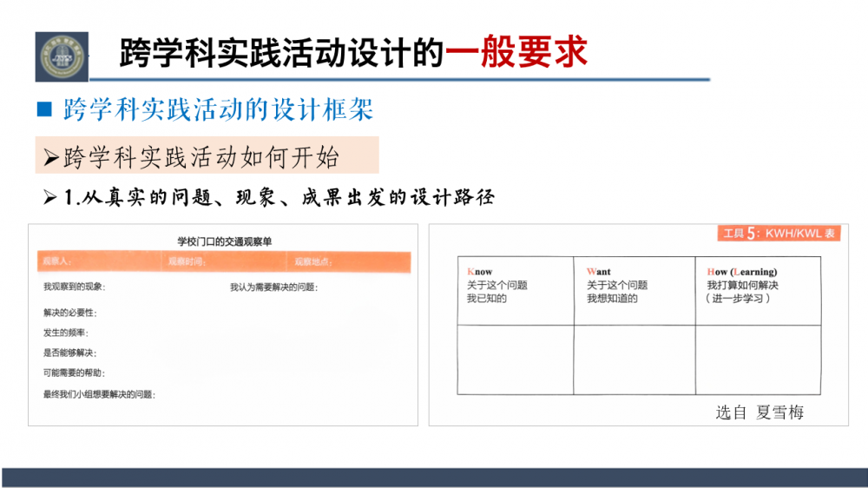Select the blue heading 跨学科实践活动的设计框架
Screen dimensions: 868x488
[218, 110]
